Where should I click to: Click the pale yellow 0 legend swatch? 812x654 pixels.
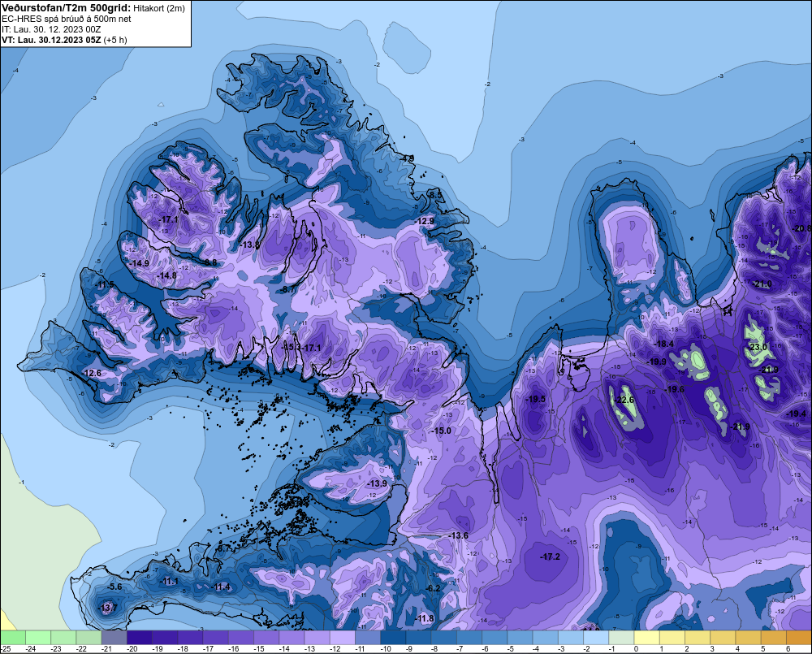click(647, 637)
